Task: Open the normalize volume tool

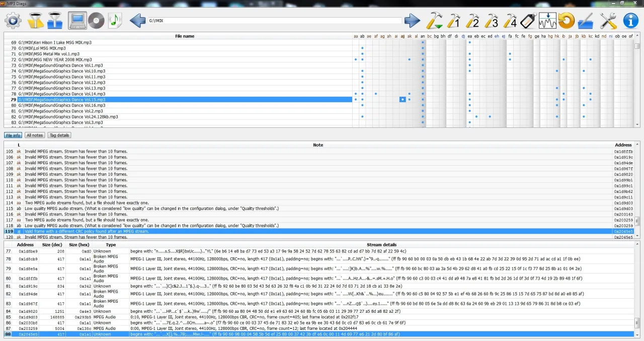Action: (547, 21)
